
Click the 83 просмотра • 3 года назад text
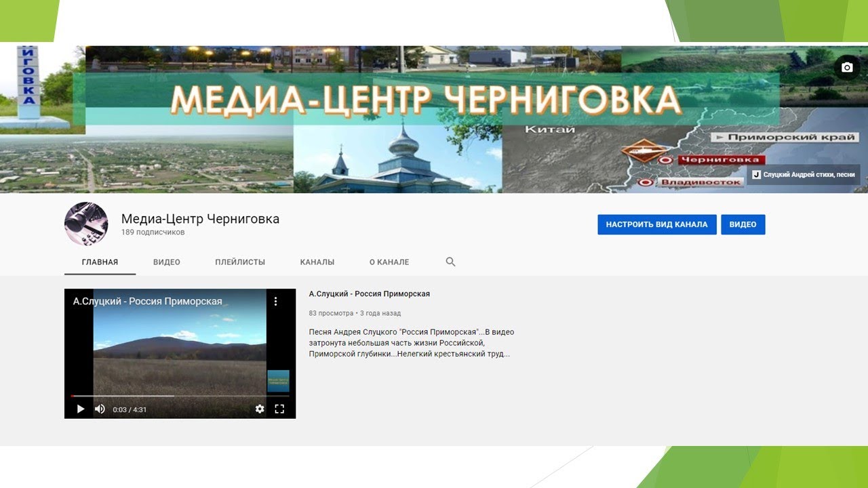click(x=355, y=314)
